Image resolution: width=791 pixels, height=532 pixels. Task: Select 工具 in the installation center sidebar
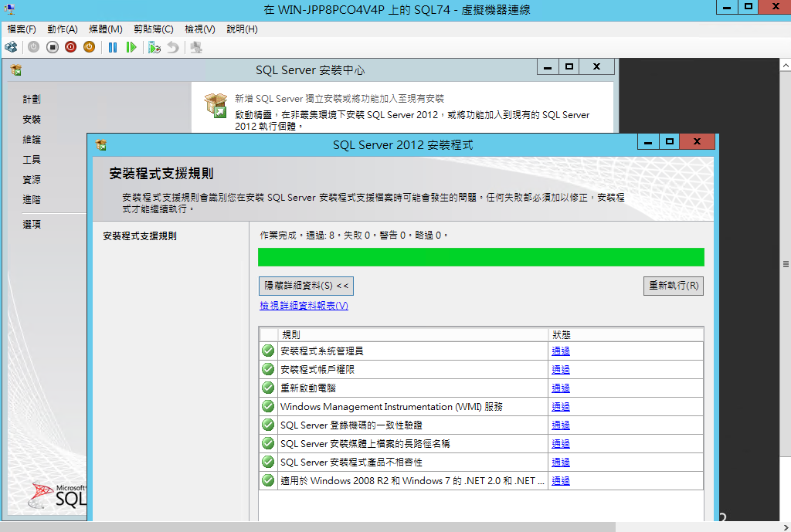(x=32, y=160)
